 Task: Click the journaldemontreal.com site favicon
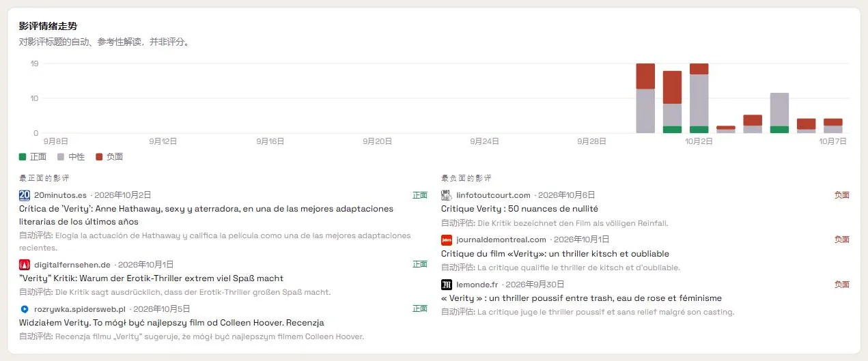(447, 240)
